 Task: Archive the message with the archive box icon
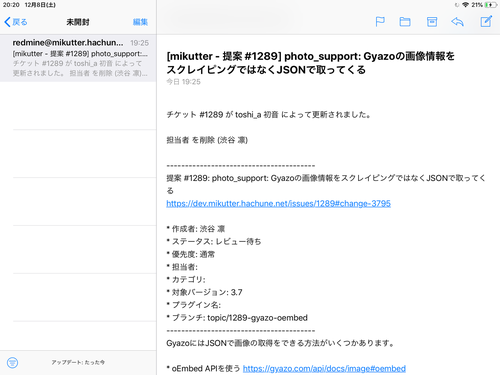pyautogui.click(x=432, y=22)
